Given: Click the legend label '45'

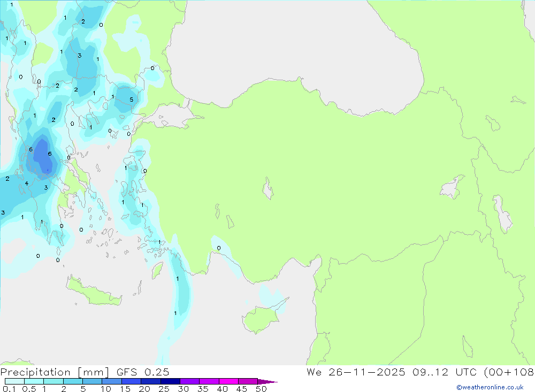Looking at the screenshot, I should [x=242, y=389].
